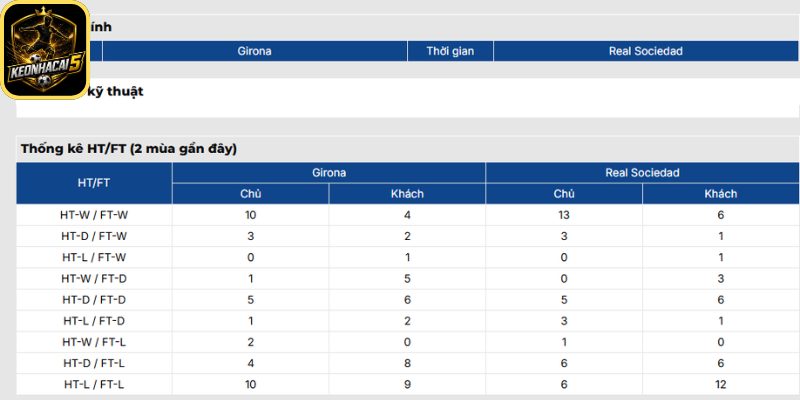
Task: Select the HT-L / FT-W row label
Action: click(94, 258)
